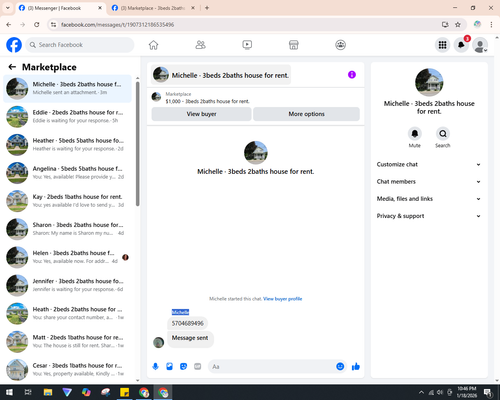Open Heath 2beds 2baths conversation

(x=68, y=313)
